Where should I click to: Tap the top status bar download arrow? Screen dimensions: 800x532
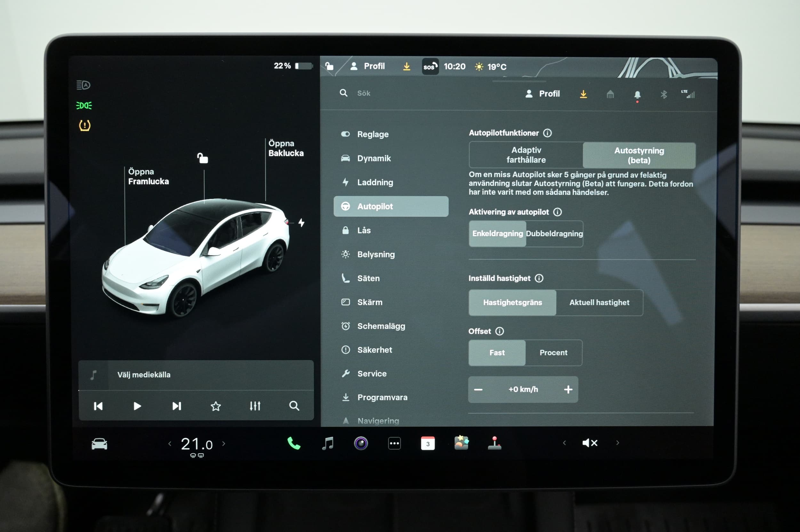point(406,67)
